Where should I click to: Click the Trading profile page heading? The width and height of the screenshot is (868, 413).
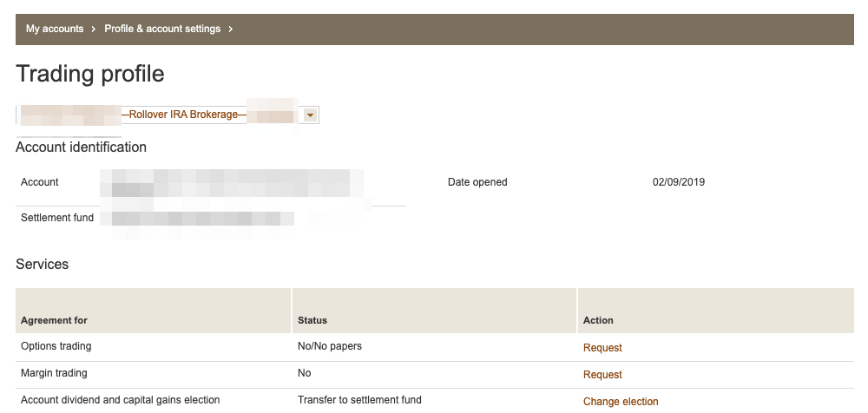[x=90, y=74]
